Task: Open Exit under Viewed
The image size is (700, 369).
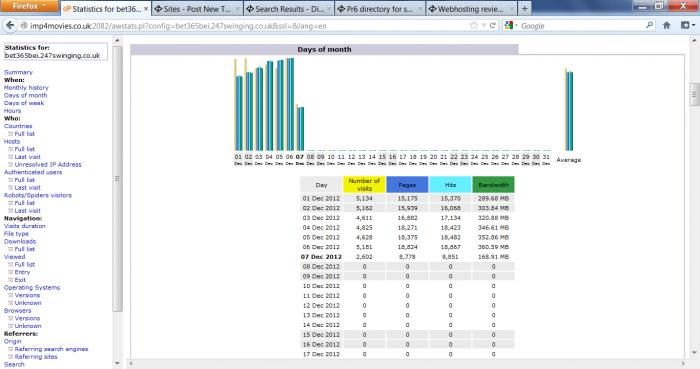Action: pyautogui.click(x=20, y=280)
